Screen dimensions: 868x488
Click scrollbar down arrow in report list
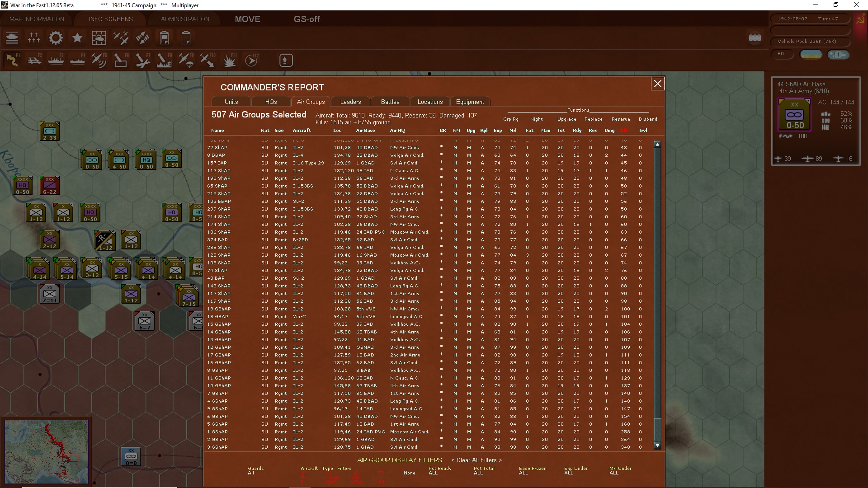[657, 446]
